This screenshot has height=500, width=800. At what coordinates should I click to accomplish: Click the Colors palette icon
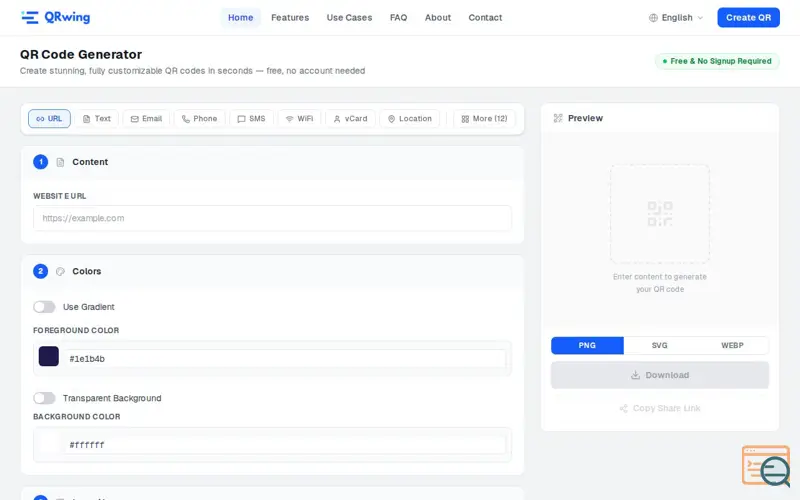pos(60,271)
